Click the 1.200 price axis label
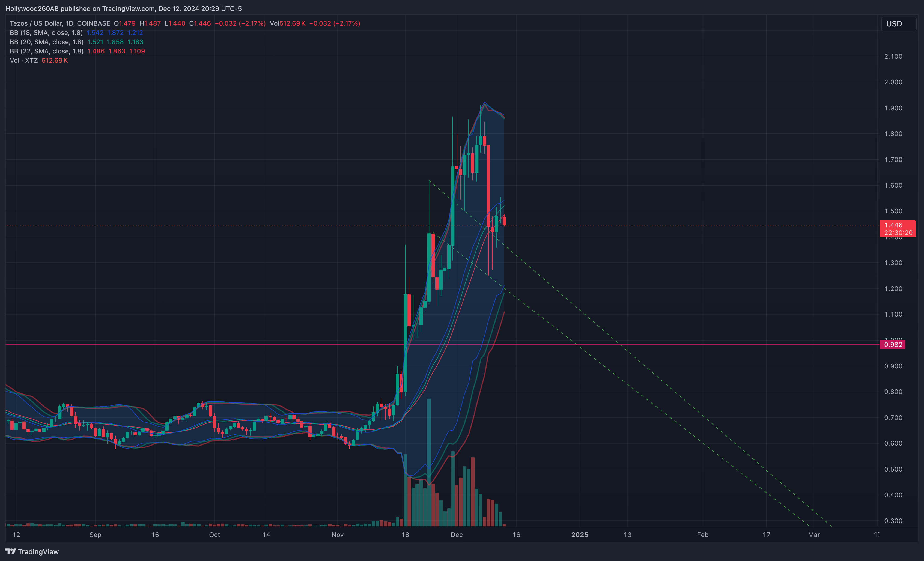 pos(893,288)
